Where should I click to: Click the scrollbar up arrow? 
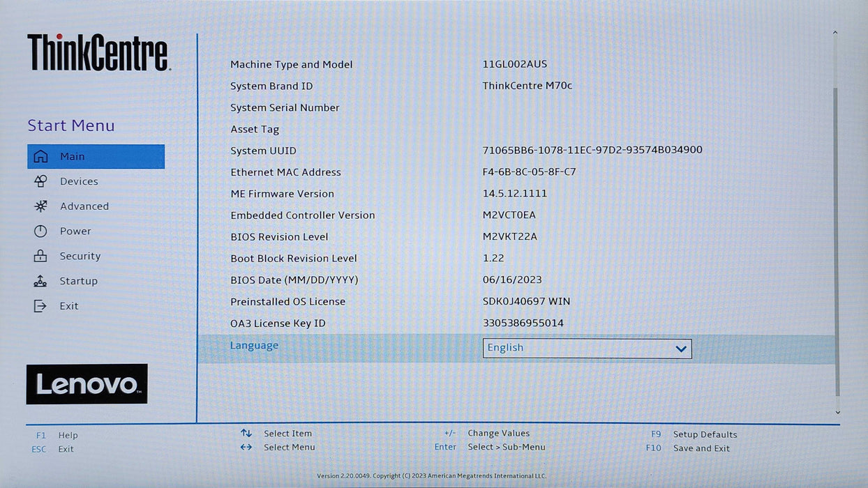pyautogui.click(x=836, y=33)
